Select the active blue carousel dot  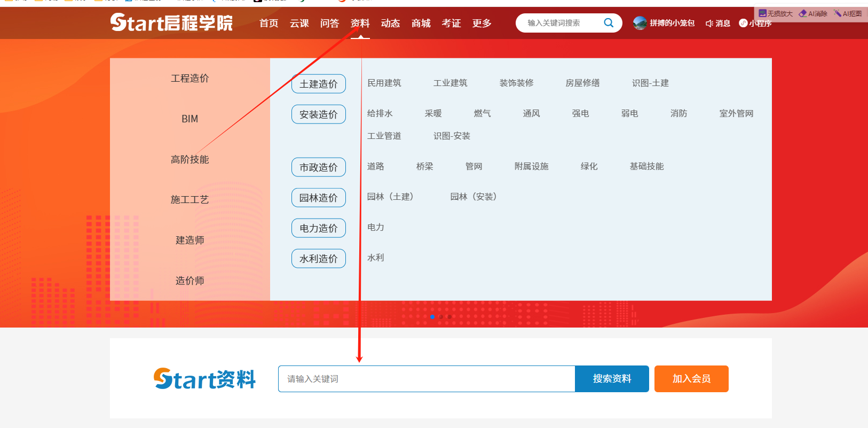(x=432, y=317)
